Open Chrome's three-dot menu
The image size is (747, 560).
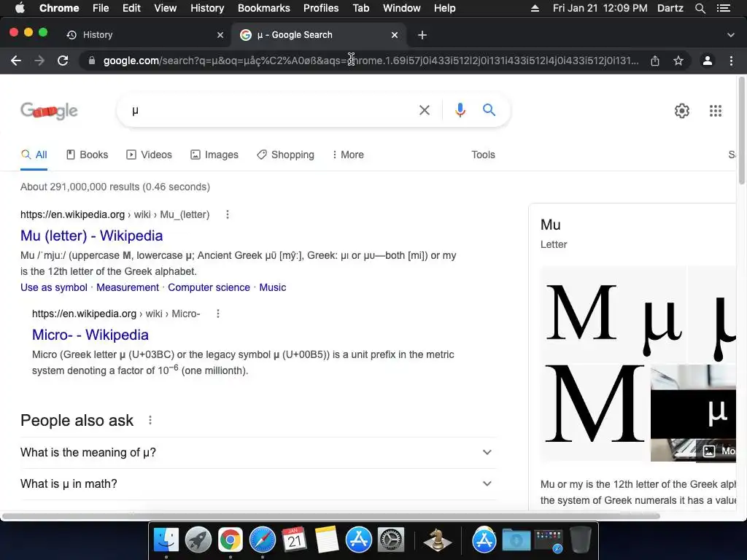point(731,61)
